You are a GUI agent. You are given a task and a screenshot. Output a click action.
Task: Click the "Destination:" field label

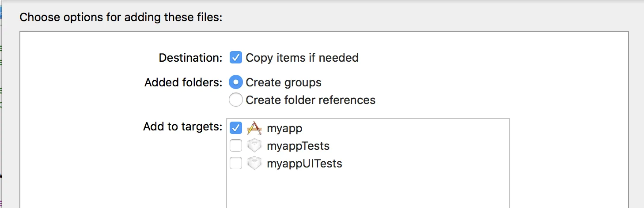(x=190, y=58)
